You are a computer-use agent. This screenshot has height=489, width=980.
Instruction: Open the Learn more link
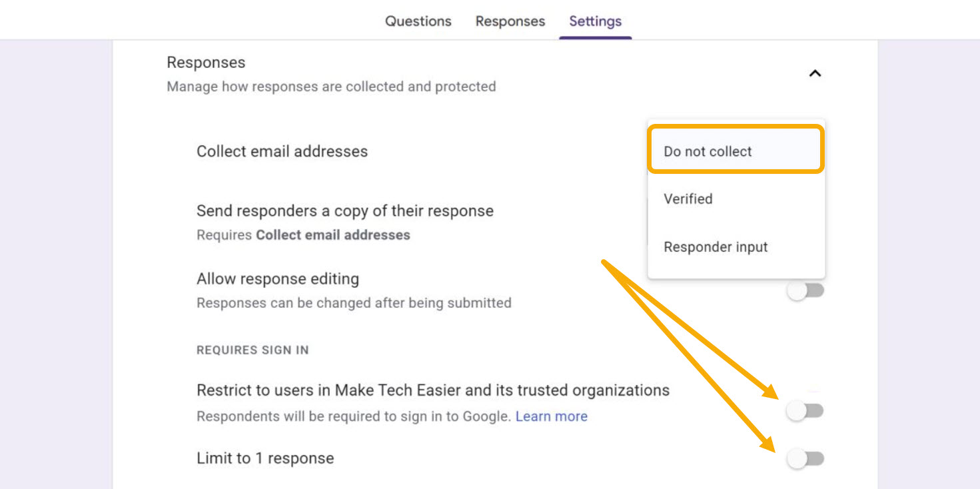[551, 416]
